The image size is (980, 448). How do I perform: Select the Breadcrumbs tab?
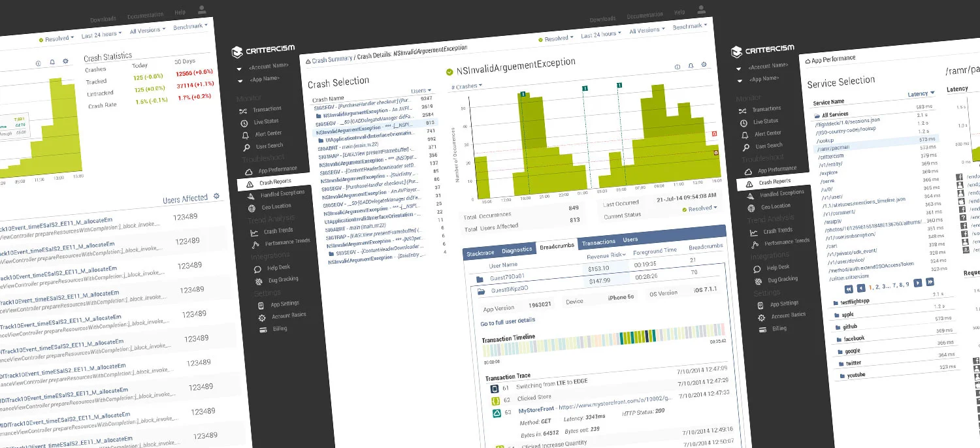tap(556, 246)
